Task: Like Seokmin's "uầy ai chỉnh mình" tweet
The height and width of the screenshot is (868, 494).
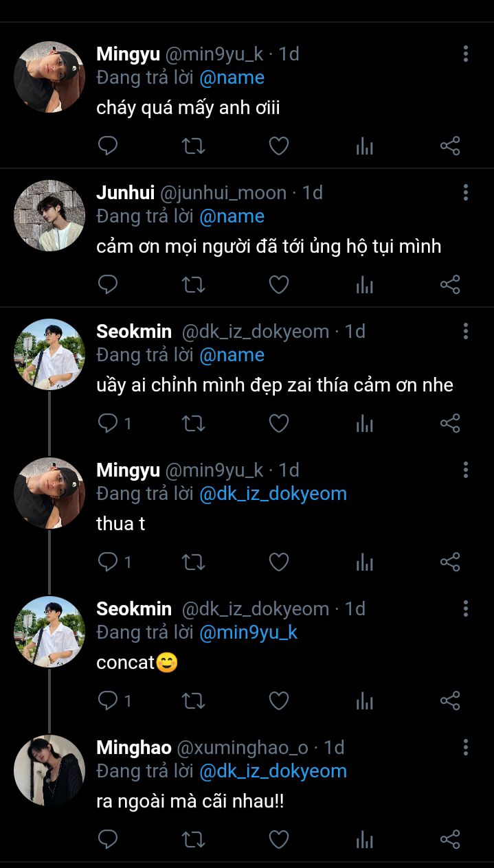Action: click(x=278, y=423)
